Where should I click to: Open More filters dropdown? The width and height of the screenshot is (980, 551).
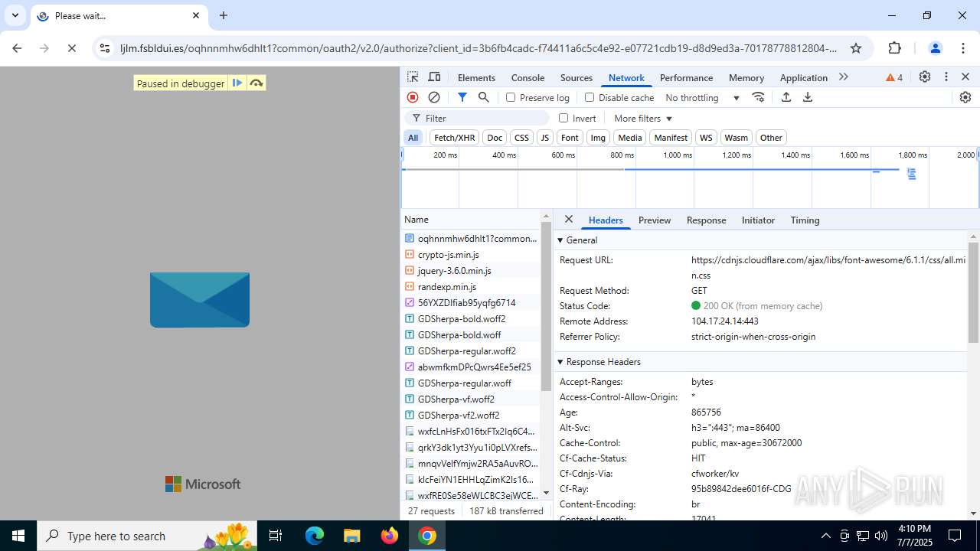(x=643, y=118)
